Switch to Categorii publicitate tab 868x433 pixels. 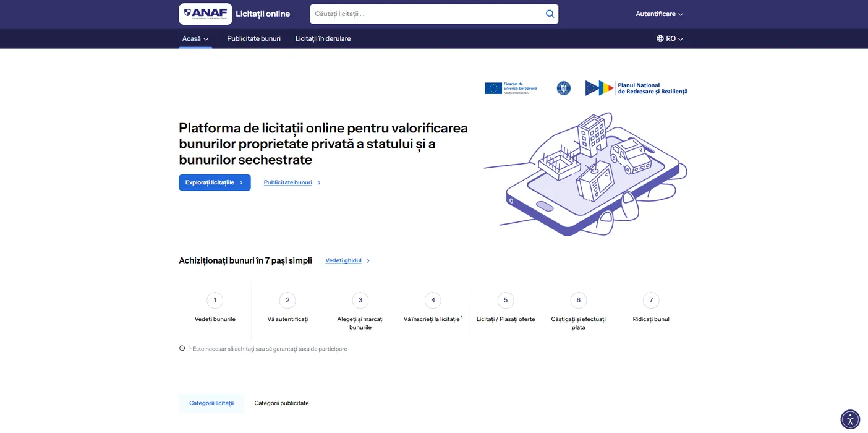click(x=281, y=403)
